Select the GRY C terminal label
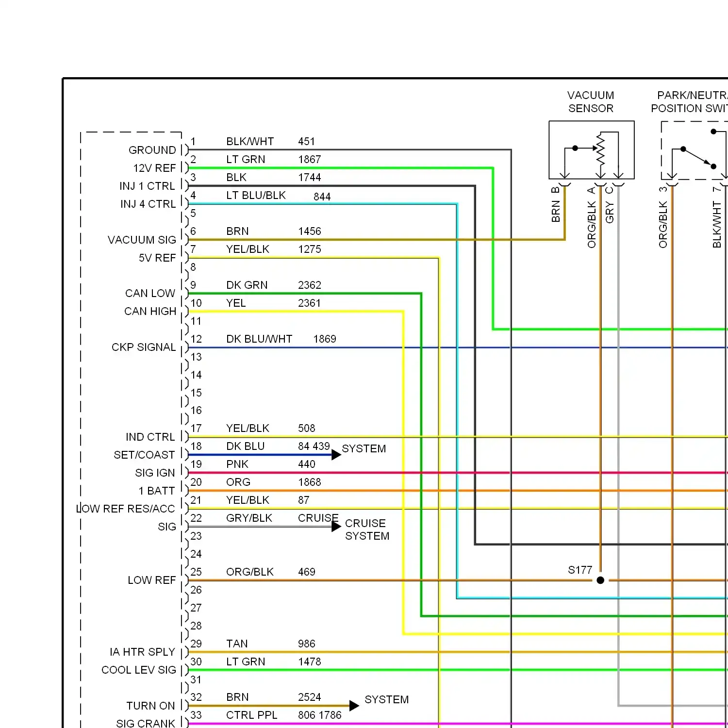Screen dimensions: 728x728 (610, 204)
